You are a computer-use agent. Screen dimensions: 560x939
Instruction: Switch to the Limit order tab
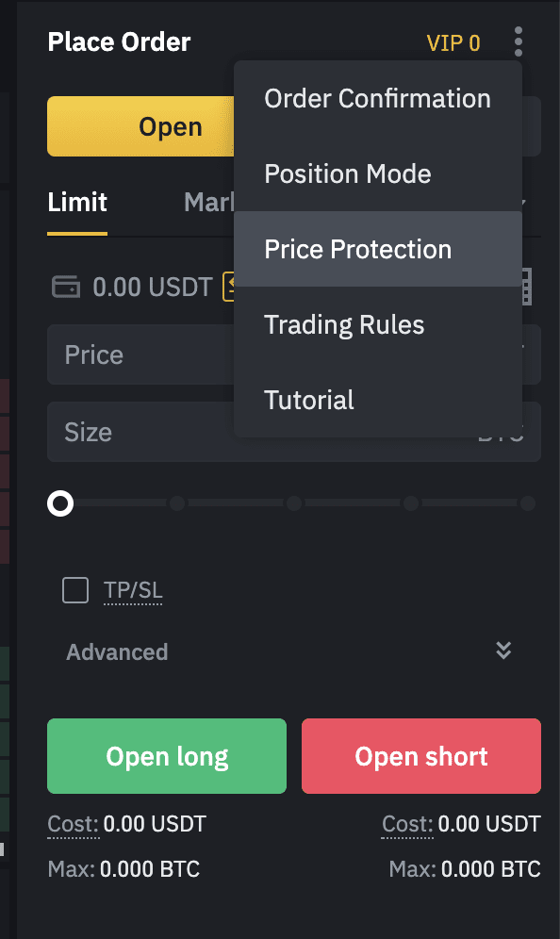click(77, 203)
